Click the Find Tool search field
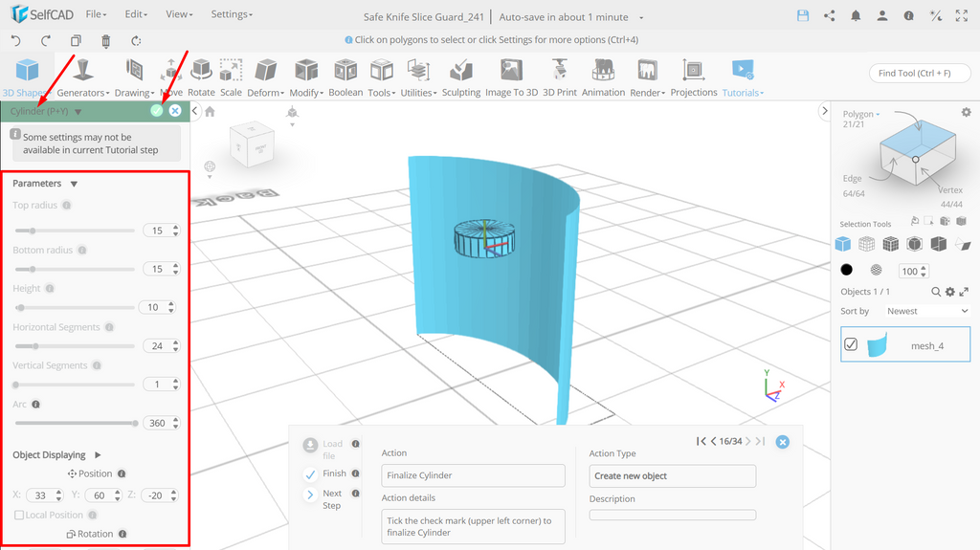The image size is (980, 550). point(920,73)
